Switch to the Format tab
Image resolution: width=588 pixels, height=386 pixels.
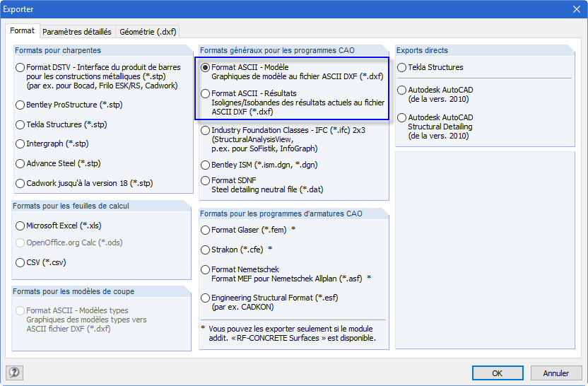point(22,31)
